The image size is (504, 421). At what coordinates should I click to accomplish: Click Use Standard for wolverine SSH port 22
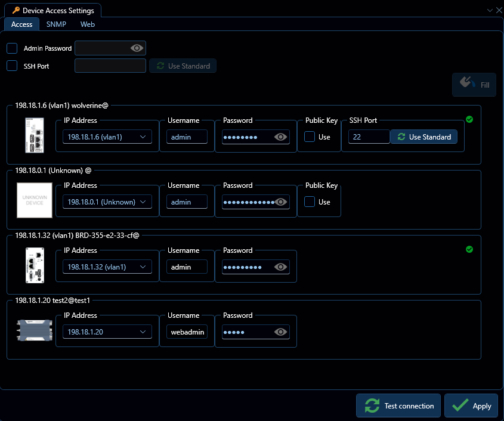423,137
